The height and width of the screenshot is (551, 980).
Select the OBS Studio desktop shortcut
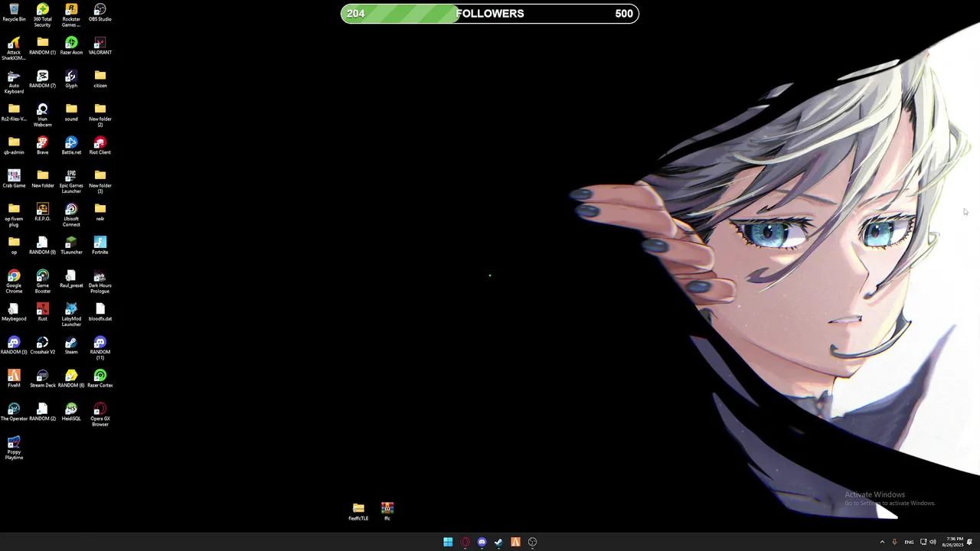[100, 13]
